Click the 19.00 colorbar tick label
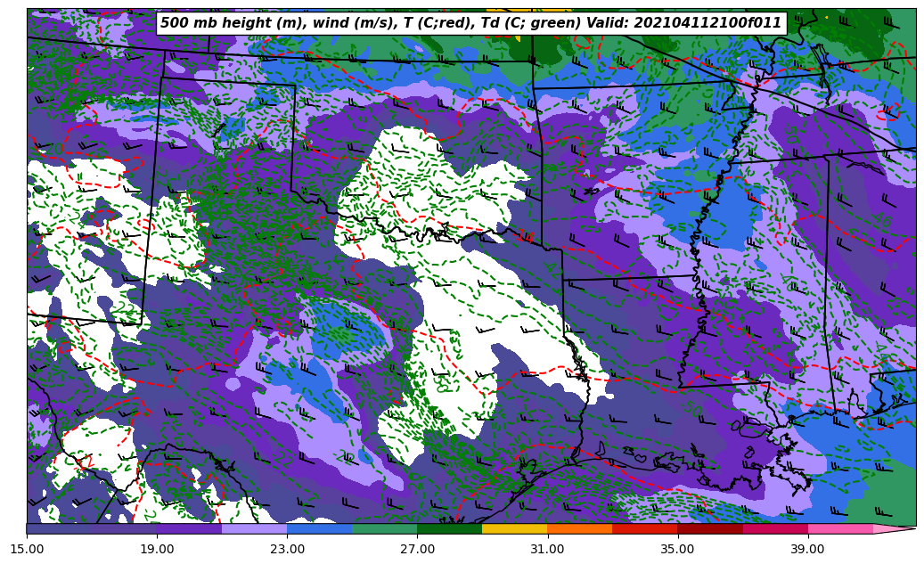Image resolution: width=924 pixels, height=564 pixels. coord(157,550)
